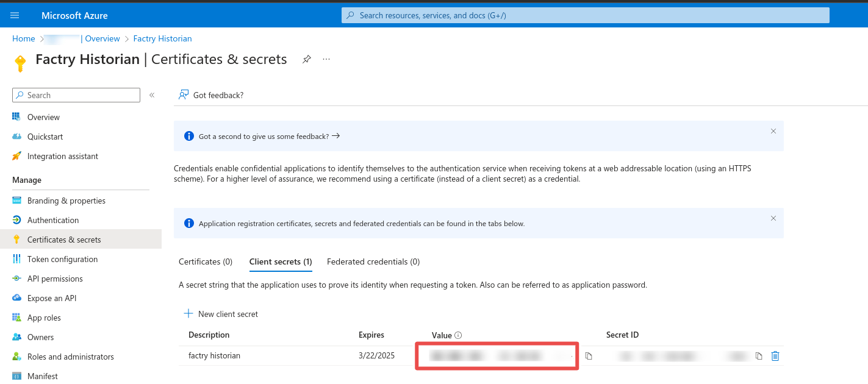Sort by Description column header
868x384 pixels.
click(x=209, y=335)
